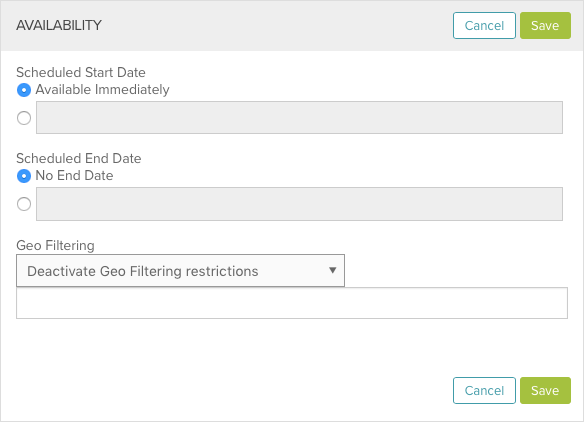Click the scheduled start date input field
The image size is (584, 423).
click(x=299, y=117)
